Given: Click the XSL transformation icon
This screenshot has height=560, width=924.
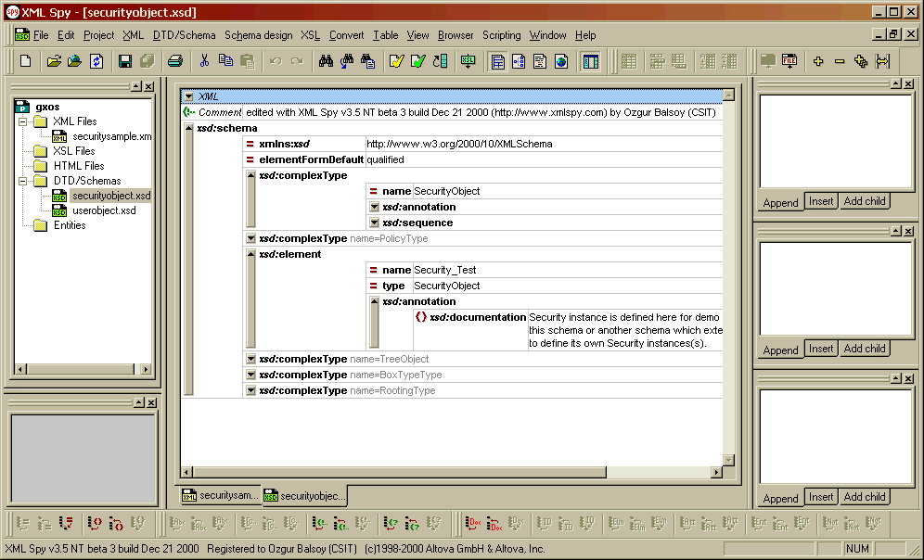Looking at the screenshot, I should pos(468,61).
